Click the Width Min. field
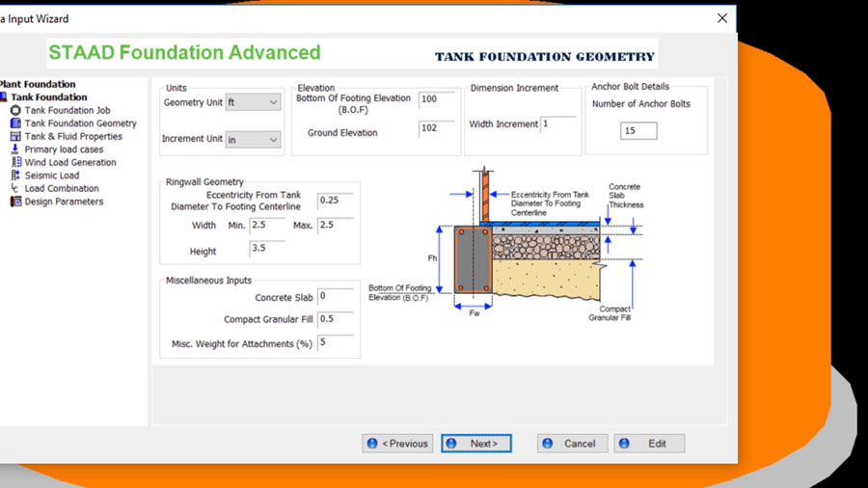The width and height of the screenshot is (868, 488). click(x=267, y=225)
